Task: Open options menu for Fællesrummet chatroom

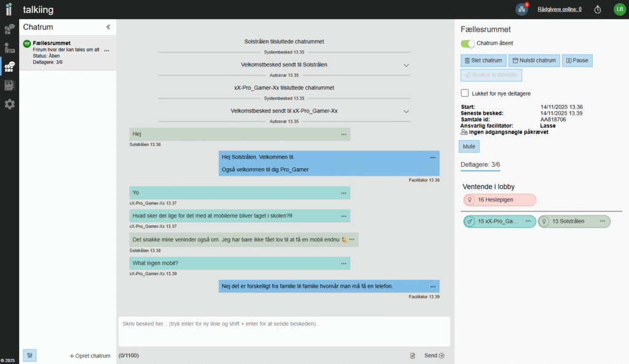Action: click(x=107, y=50)
